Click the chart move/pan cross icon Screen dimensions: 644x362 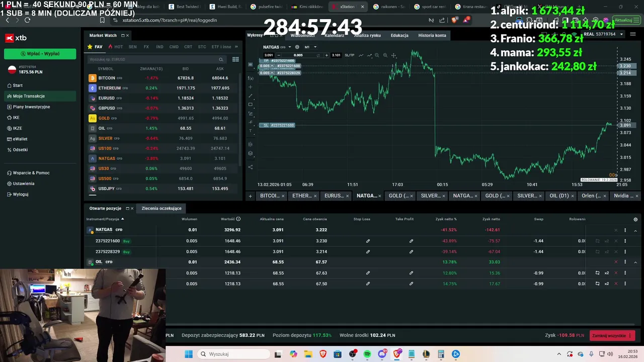pos(394,55)
